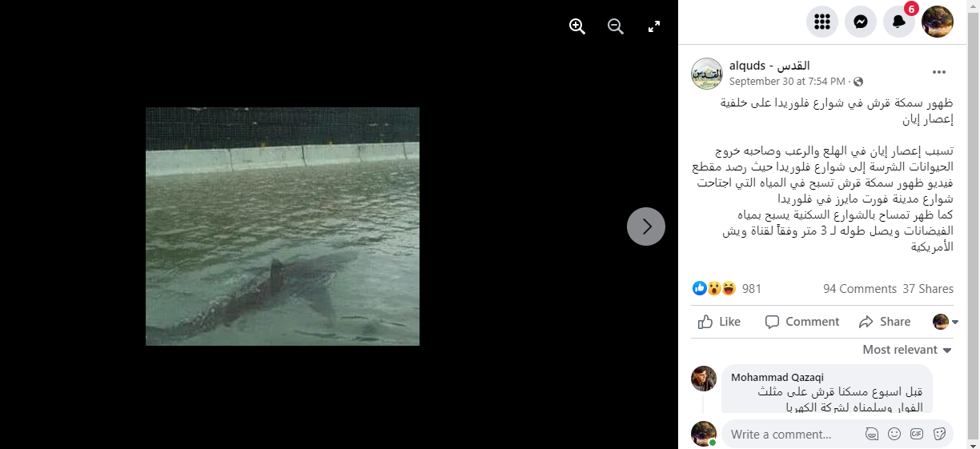Type in the Write a comment field
This screenshot has width=980, height=449.
click(x=793, y=434)
